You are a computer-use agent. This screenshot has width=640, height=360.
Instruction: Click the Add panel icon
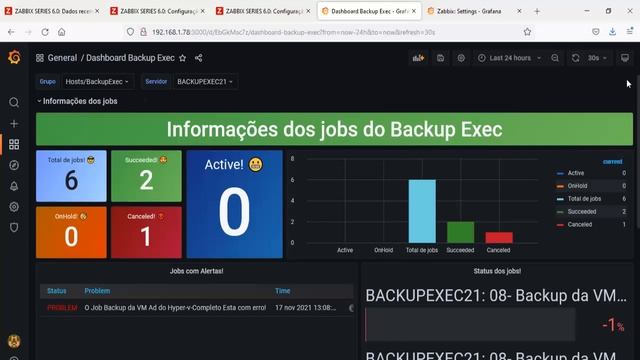(x=418, y=58)
